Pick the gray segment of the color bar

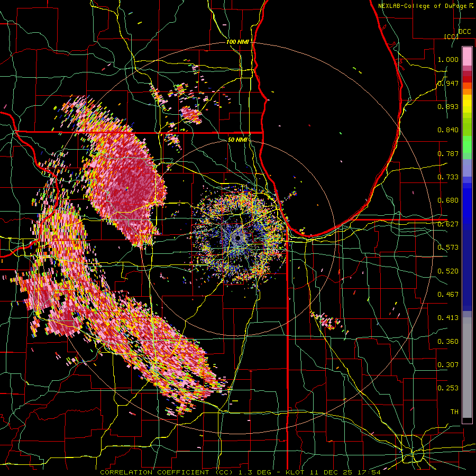[x=467, y=368]
